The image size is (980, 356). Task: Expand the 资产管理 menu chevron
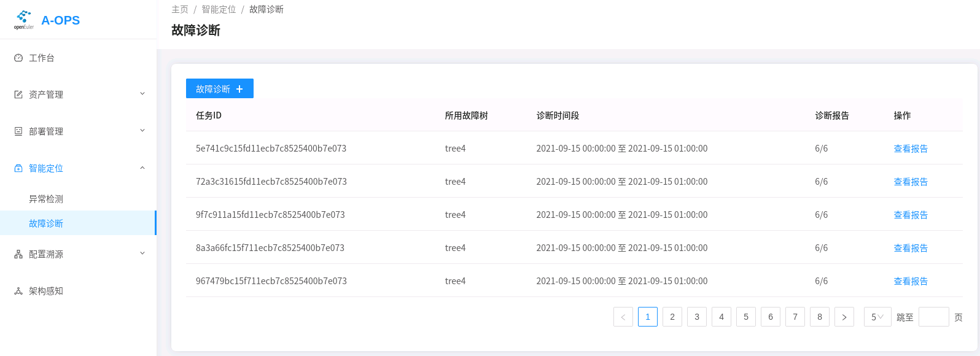142,94
